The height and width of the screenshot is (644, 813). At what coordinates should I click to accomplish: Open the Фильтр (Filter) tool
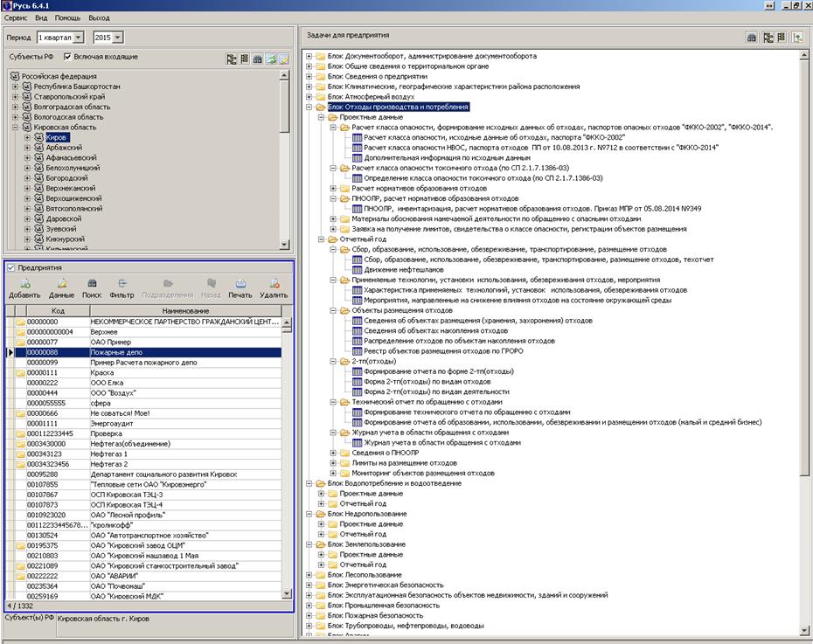coord(122,284)
